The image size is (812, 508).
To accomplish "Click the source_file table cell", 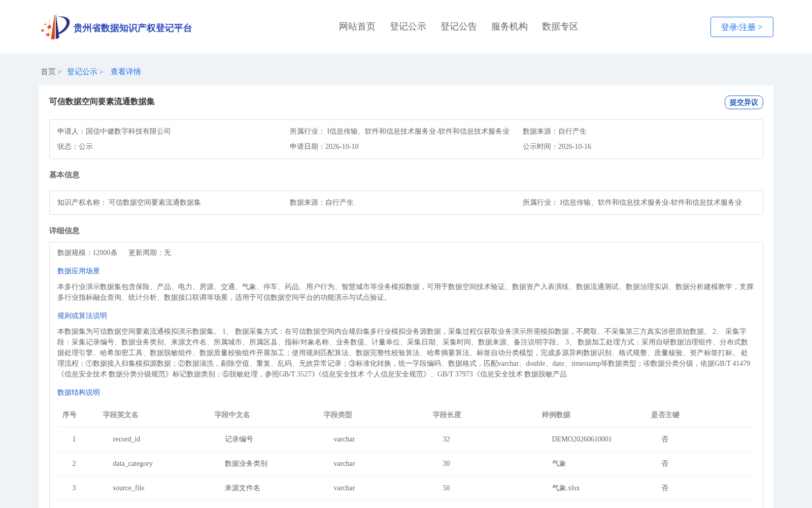I will [129, 488].
